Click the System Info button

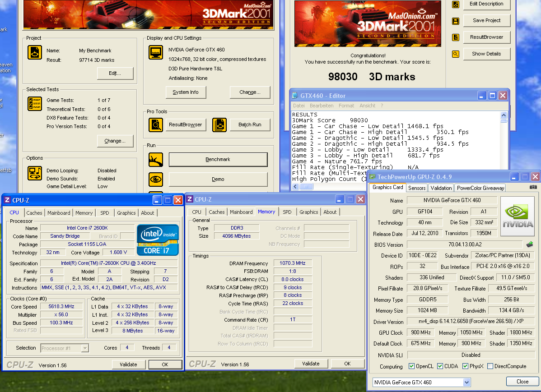186,92
